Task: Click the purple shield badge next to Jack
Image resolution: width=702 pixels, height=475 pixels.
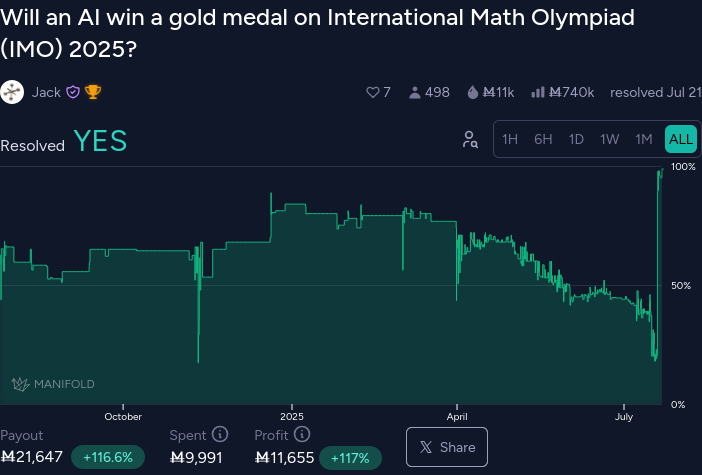Action: (73, 92)
